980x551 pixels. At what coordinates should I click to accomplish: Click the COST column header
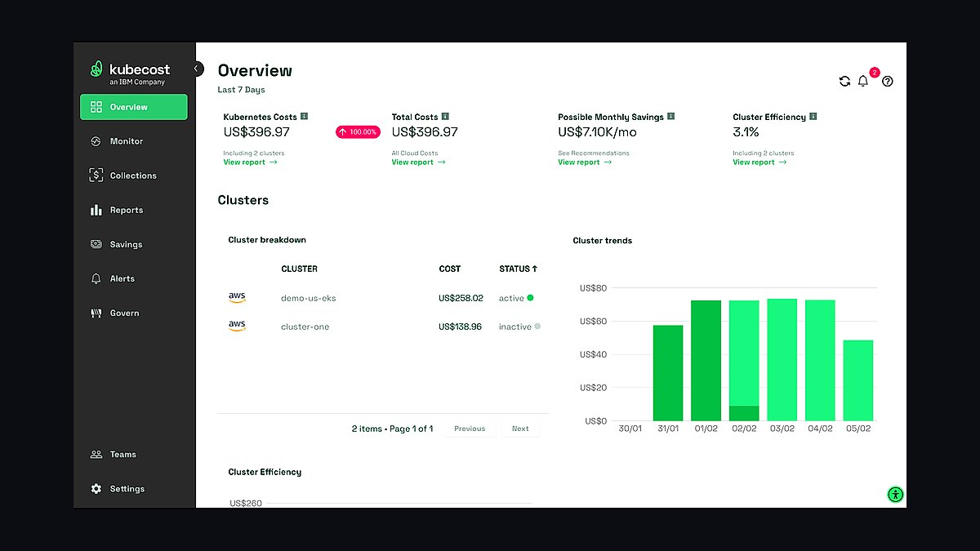pyautogui.click(x=449, y=269)
